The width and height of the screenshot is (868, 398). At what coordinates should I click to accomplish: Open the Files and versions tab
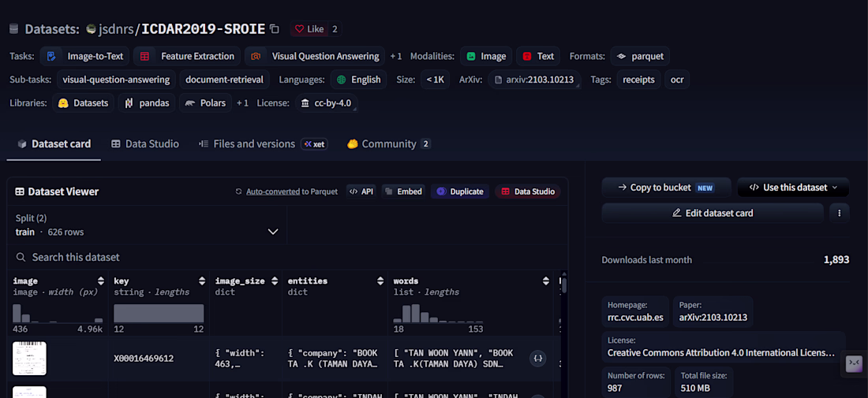pos(247,143)
